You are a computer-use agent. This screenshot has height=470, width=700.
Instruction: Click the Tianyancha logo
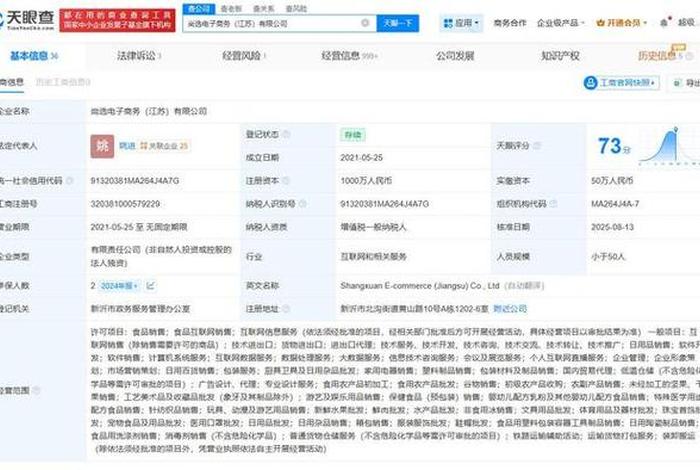point(27,20)
